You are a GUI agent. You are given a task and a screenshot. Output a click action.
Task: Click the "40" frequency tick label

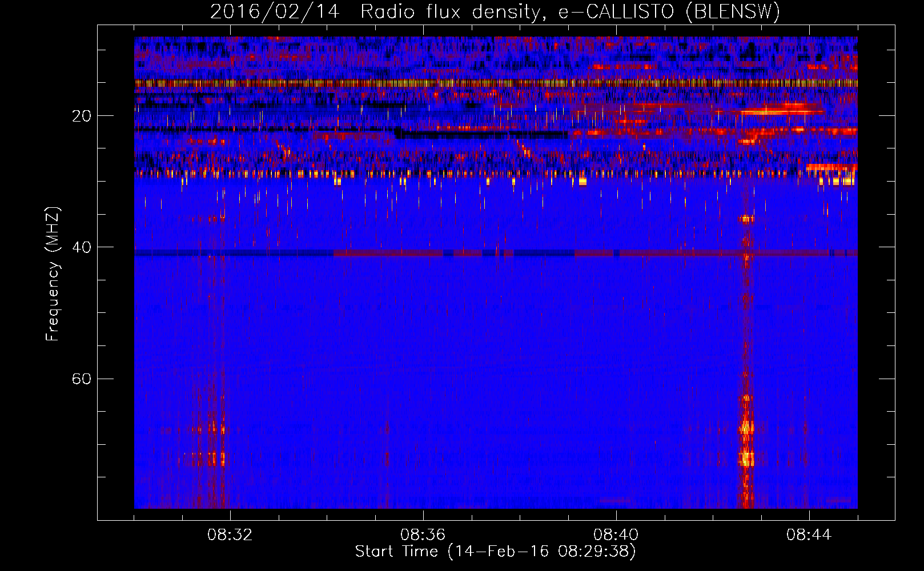point(82,247)
